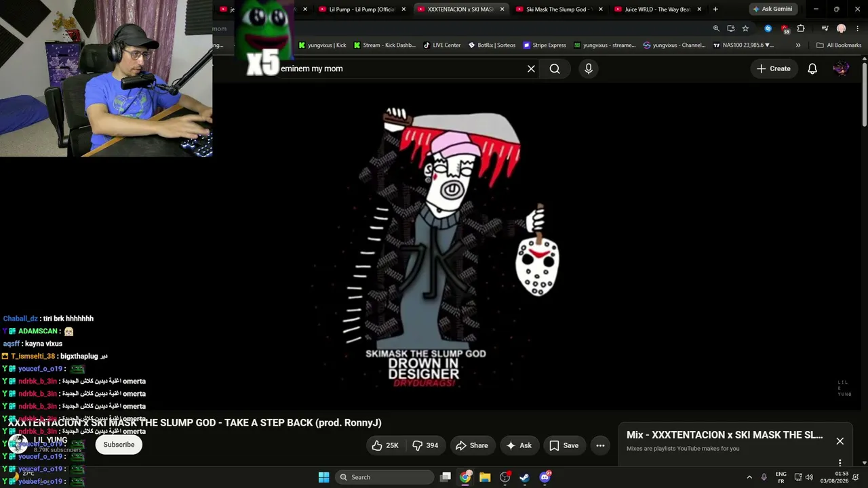Open the Chrome extensions puzzle icon
Viewport: 868px width, 488px height.
[x=801, y=28]
